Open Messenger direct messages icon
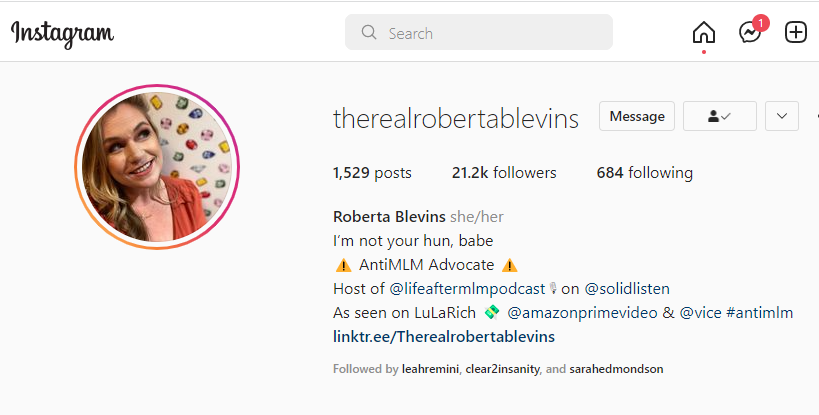The width and height of the screenshot is (819, 415). coord(750,33)
